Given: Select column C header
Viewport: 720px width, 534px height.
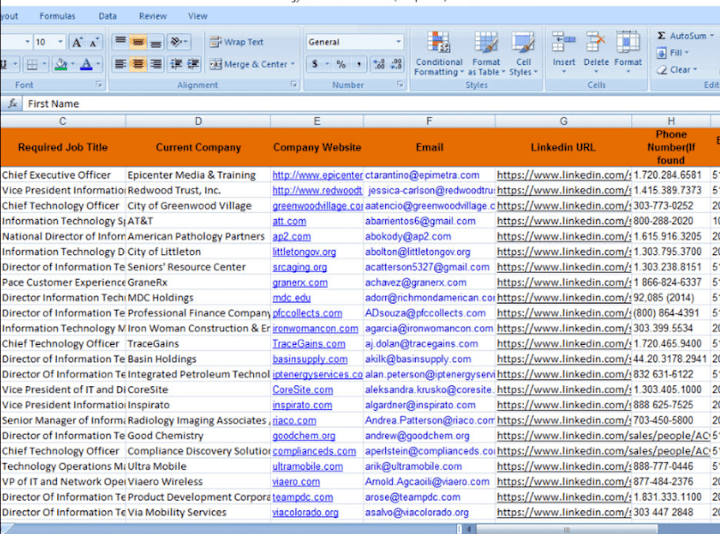Looking at the screenshot, I should [x=63, y=121].
